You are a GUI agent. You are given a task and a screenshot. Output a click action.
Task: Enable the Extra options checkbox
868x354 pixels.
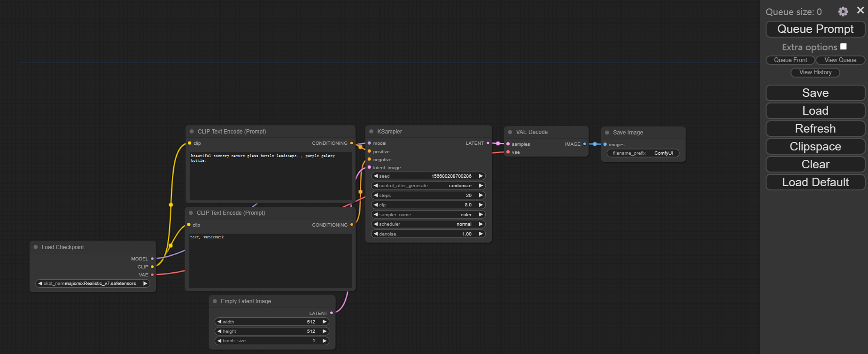click(844, 46)
